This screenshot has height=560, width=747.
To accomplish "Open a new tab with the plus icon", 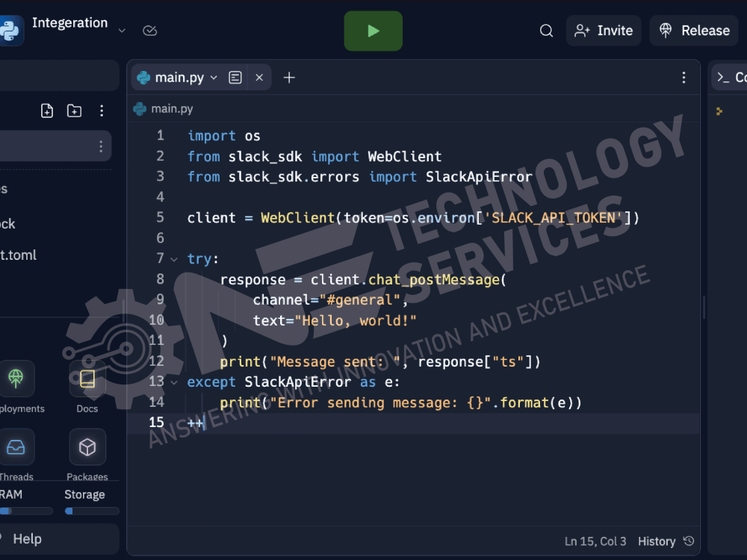I will coord(289,77).
